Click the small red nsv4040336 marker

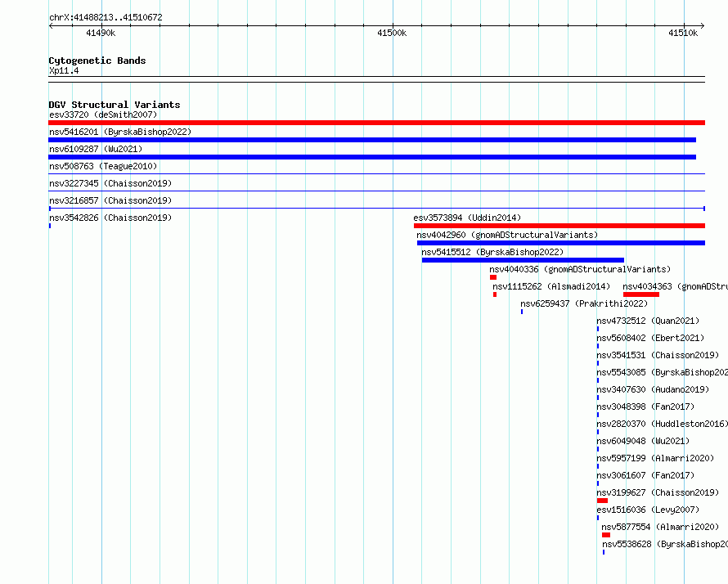pos(493,277)
